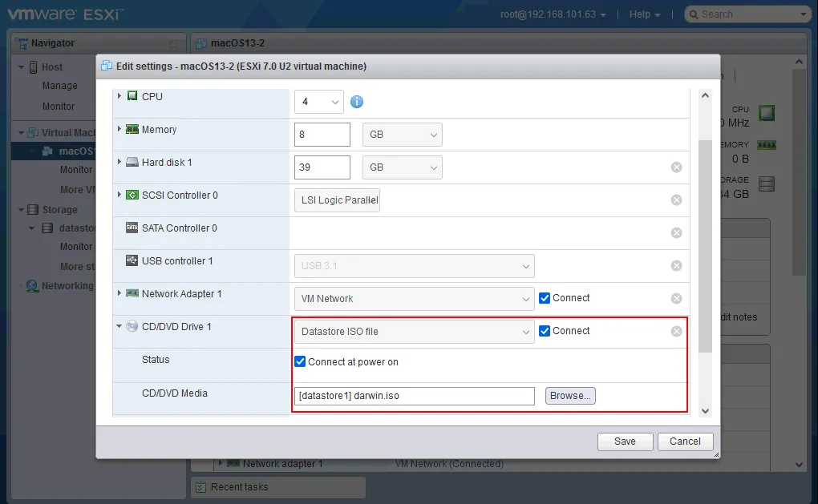This screenshot has width=818, height=504.
Task: Remove USB controller 1 using X icon
Action: pyautogui.click(x=676, y=266)
